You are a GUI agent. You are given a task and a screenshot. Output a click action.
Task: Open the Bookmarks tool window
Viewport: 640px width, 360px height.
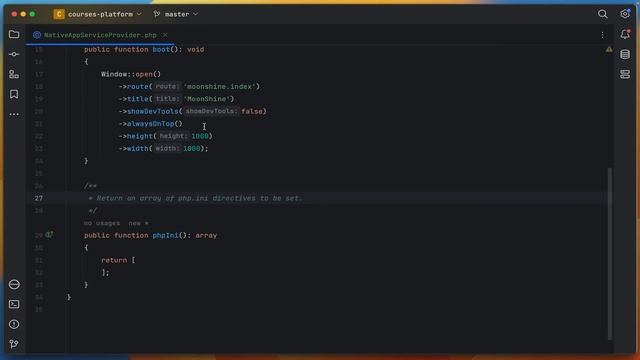coord(14,94)
